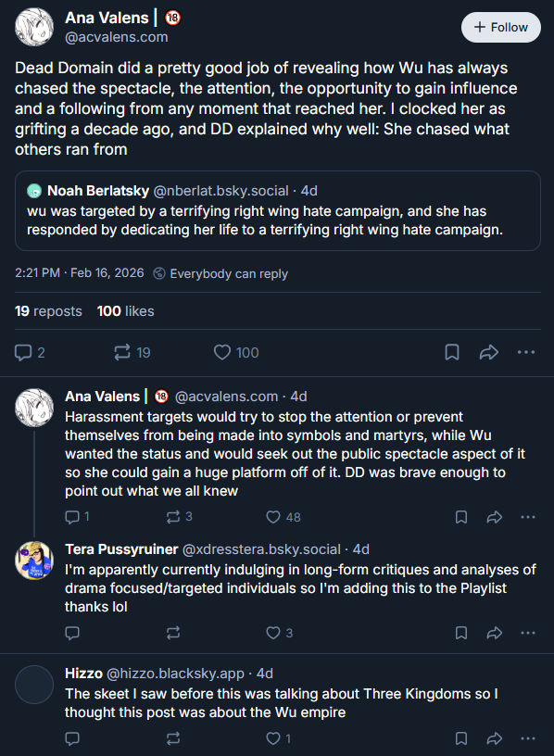This screenshot has width=554, height=756.
Task: Bookmark Ana Valens's main post
Action: [x=452, y=352]
